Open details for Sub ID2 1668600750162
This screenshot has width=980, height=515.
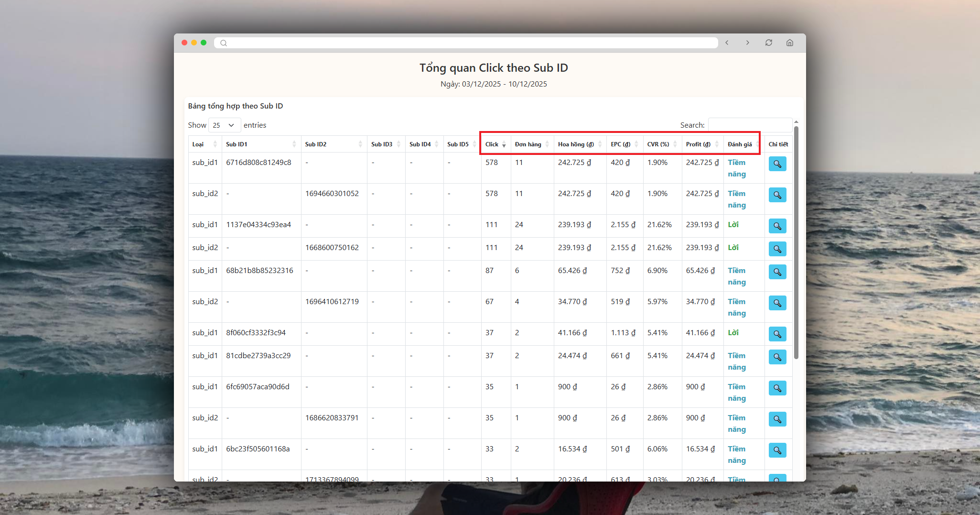coord(777,249)
